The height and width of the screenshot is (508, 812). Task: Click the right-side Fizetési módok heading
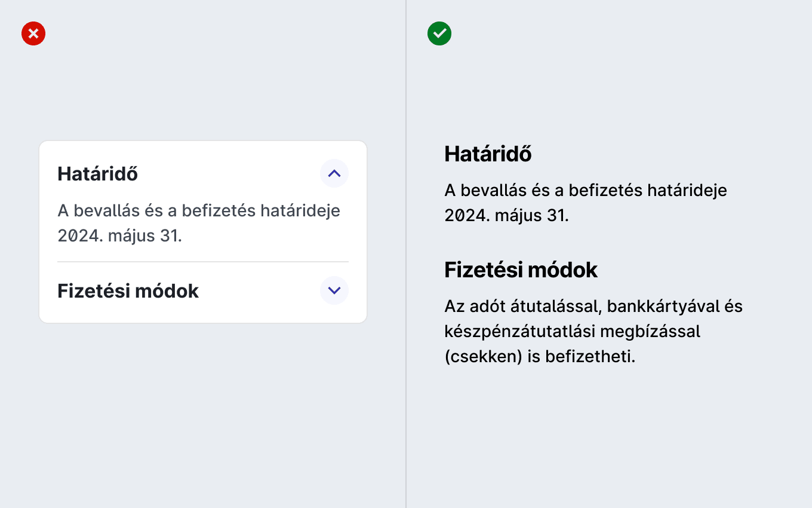click(521, 270)
